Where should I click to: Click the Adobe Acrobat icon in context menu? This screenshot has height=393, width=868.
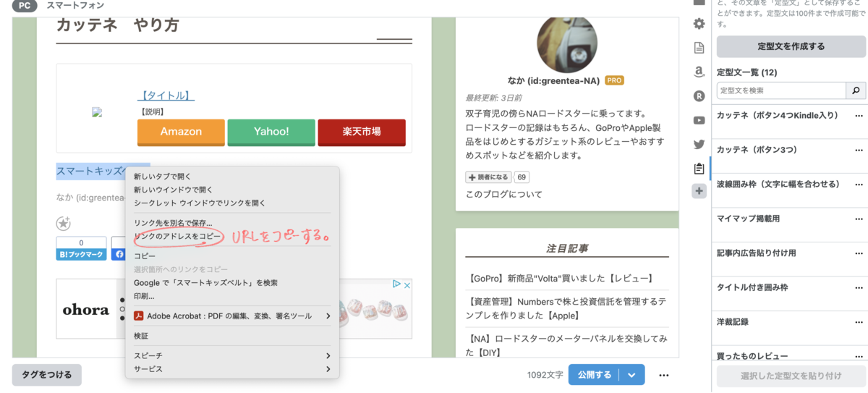pos(139,316)
